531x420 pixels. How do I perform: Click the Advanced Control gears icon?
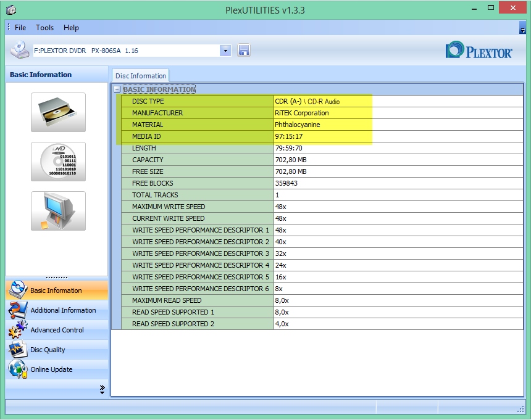[18, 330]
